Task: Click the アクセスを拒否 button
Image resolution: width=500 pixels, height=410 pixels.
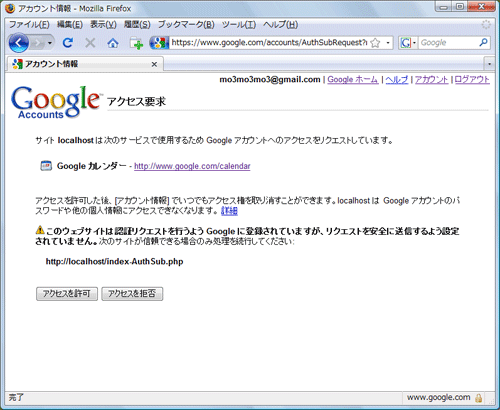Action: click(132, 294)
